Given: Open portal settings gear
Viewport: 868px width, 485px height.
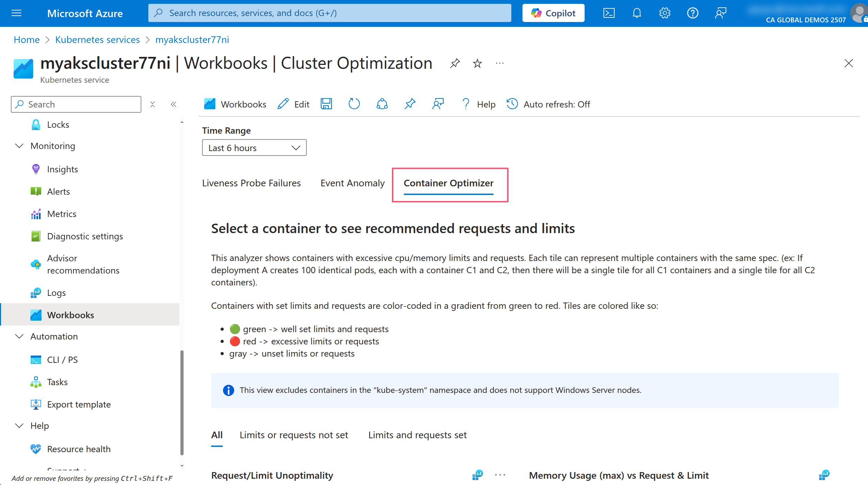Looking at the screenshot, I should (x=665, y=13).
